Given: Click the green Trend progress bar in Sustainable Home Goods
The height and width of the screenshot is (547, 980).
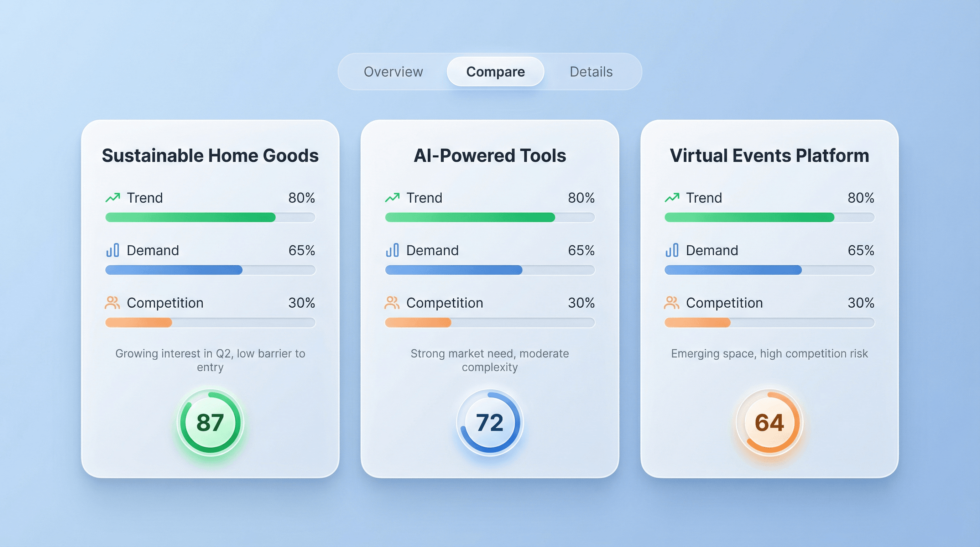Looking at the screenshot, I should click(x=190, y=217).
